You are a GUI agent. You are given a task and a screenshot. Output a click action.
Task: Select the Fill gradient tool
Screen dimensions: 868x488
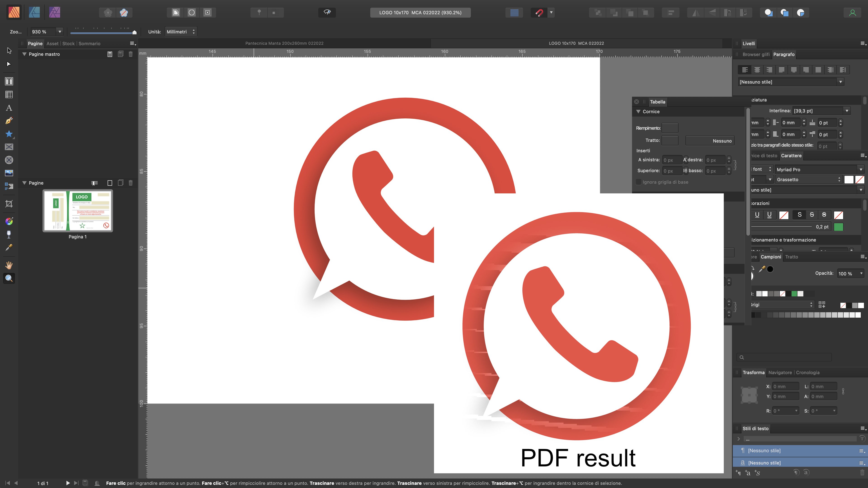(x=9, y=221)
